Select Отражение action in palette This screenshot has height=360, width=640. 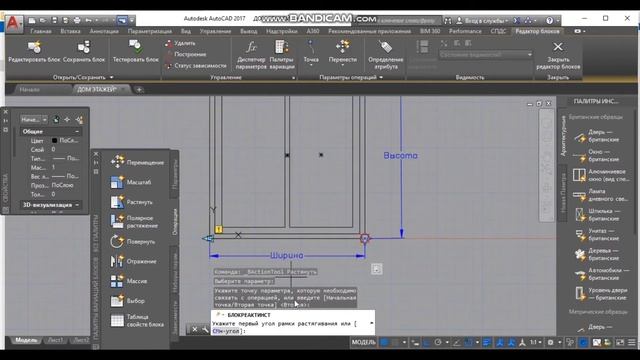(x=133, y=261)
